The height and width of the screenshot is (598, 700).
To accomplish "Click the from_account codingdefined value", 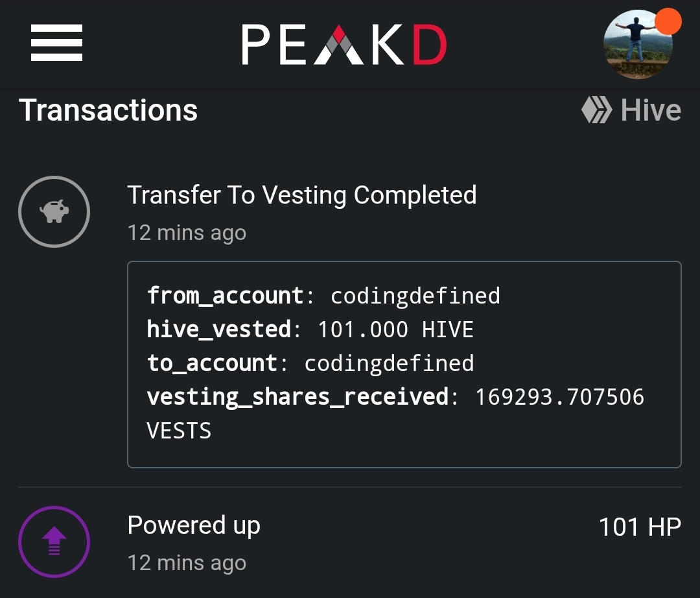I will [x=415, y=296].
